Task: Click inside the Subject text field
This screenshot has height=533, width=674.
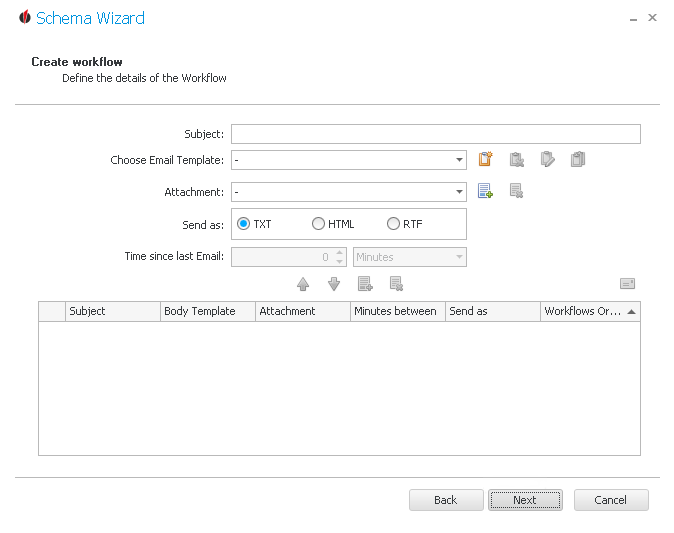Action: pyautogui.click(x=435, y=134)
